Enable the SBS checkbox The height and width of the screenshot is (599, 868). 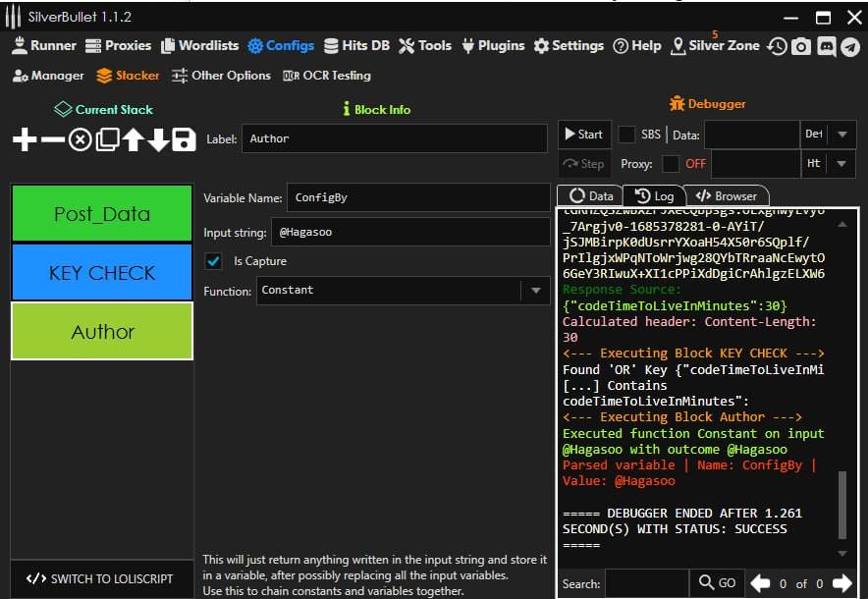(626, 135)
